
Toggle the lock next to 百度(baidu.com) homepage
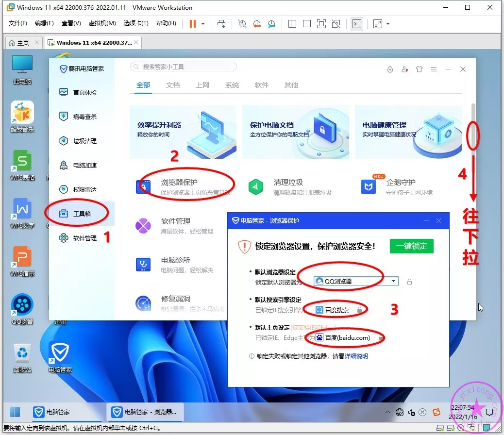tap(382, 337)
